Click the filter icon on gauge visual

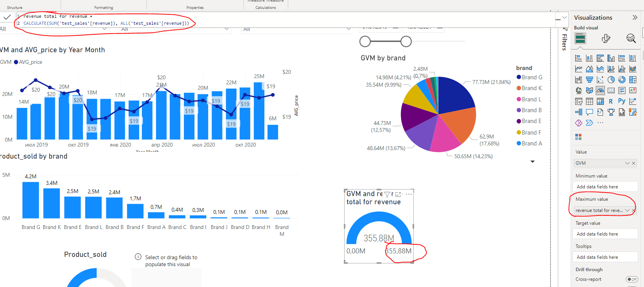pyautogui.click(x=387, y=194)
